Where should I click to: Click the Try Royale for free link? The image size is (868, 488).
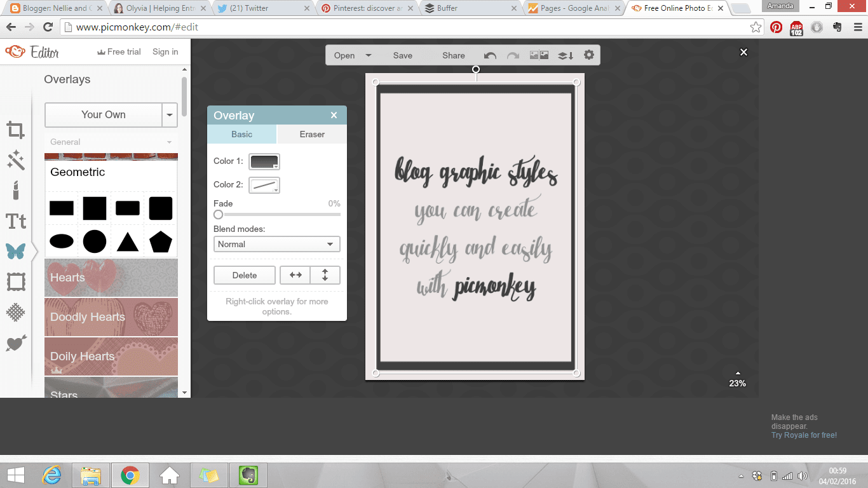tap(804, 435)
